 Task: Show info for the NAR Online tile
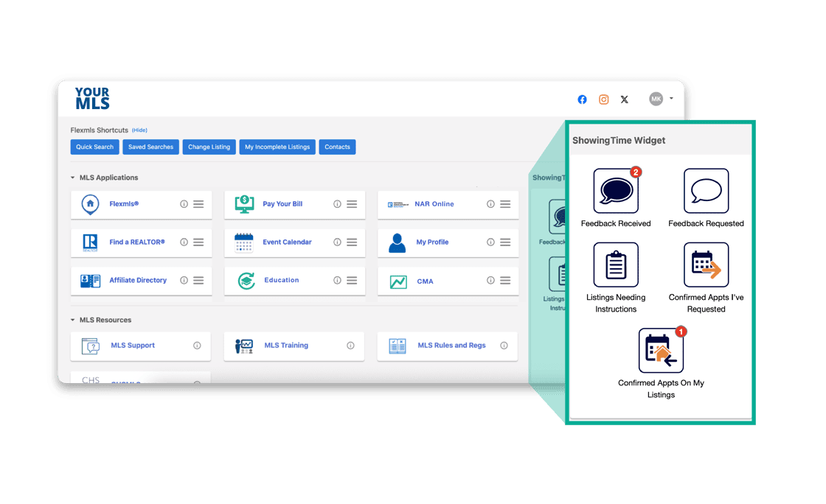490,204
